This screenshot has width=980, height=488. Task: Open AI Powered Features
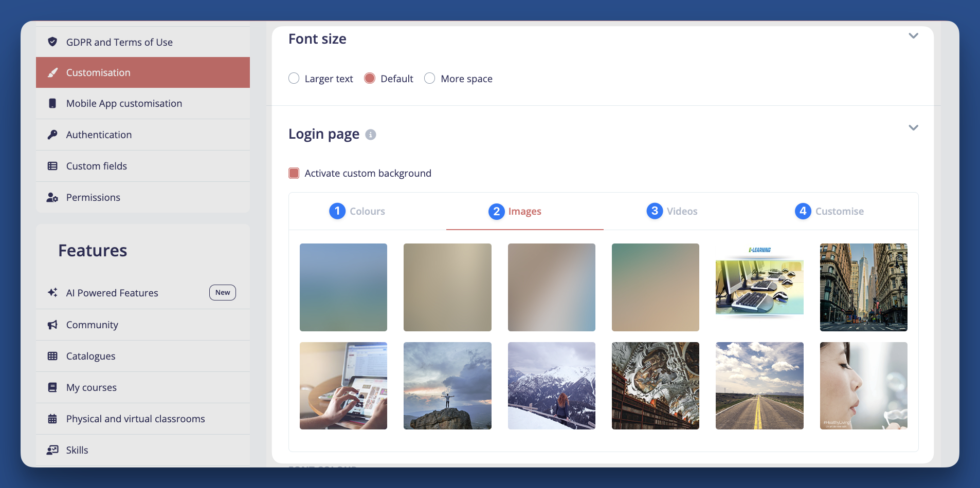143,293
